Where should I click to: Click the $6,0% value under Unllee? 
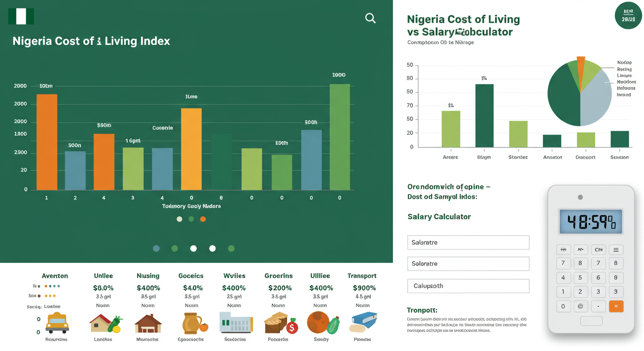(103, 288)
